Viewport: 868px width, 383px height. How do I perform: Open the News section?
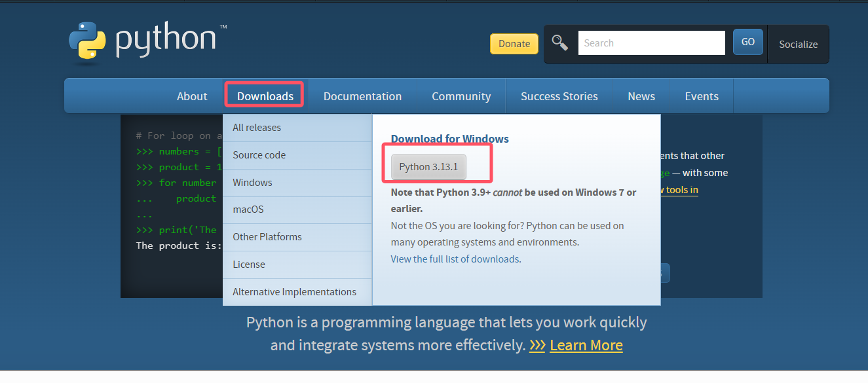pyautogui.click(x=641, y=96)
